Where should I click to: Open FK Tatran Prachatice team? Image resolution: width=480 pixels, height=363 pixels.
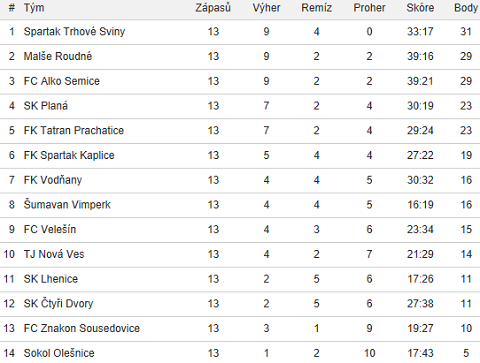tap(74, 130)
